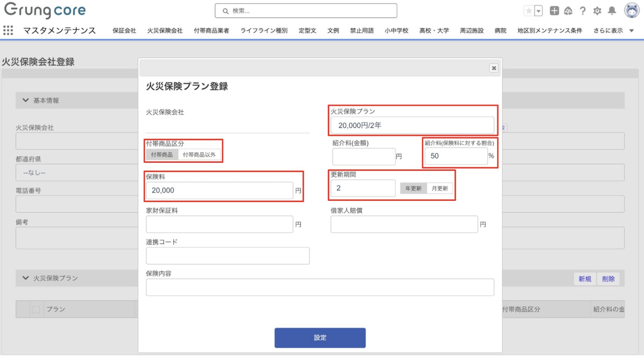Switch update period to 月更新
The width and height of the screenshot is (644, 357).
pyautogui.click(x=439, y=189)
